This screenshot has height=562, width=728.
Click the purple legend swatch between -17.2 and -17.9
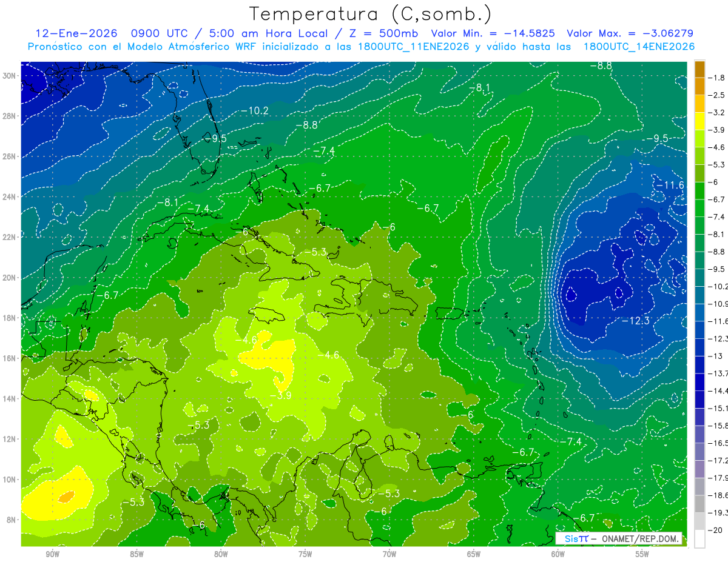tap(699, 469)
